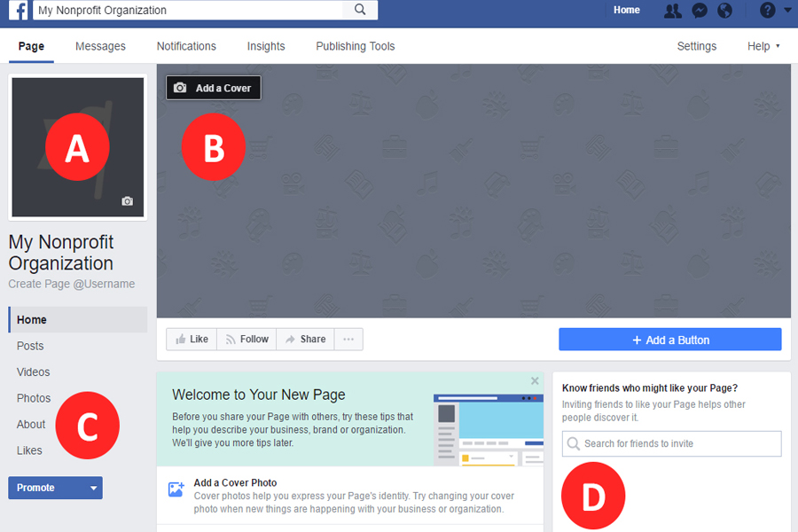Open the three-dots more options button
The height and width of the screenshot is (532, 798).
pyautogui.click(x=348, y=339)
